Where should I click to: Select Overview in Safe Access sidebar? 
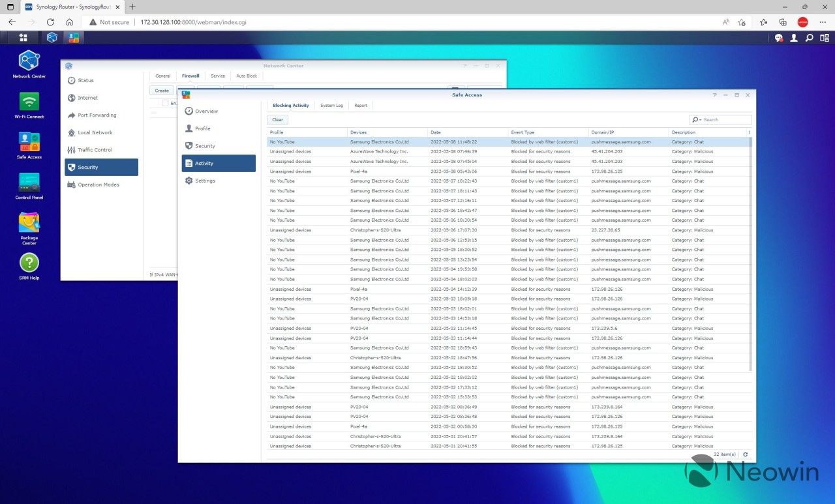click(x=219, y=111)
